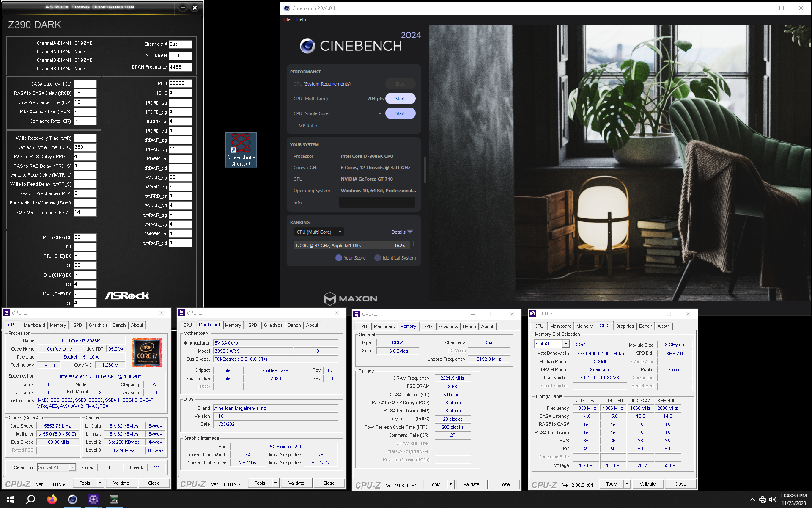Expand Tools arrow in CPU-Z SPD window
The height and width of the screenshot is (508, 812).
coord(627,484)
